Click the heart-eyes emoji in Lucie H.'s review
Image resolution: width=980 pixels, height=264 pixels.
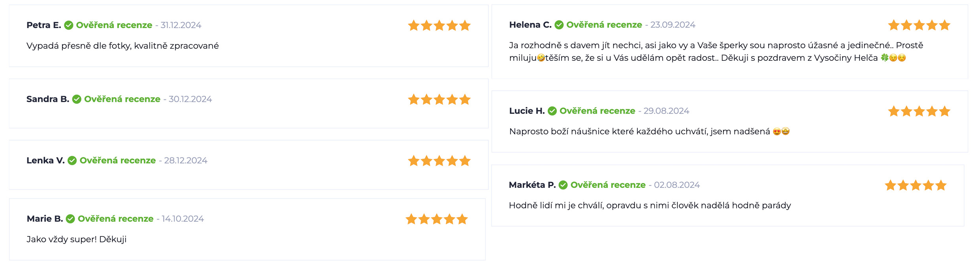(x=776, y=131)
